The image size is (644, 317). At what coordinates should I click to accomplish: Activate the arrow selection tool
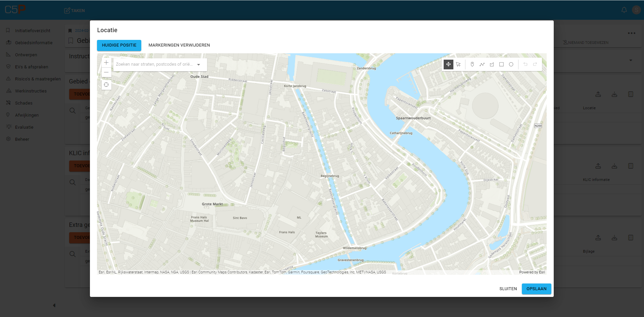[458, 64]
